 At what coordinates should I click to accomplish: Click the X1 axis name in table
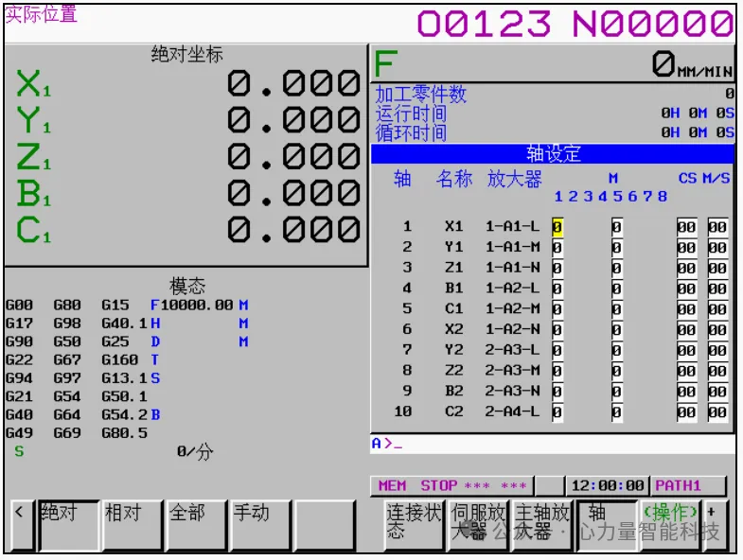click(453, 226)
